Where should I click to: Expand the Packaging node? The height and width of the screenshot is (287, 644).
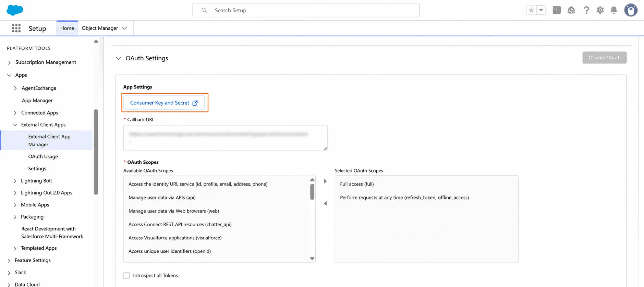[x=15, y=217]
